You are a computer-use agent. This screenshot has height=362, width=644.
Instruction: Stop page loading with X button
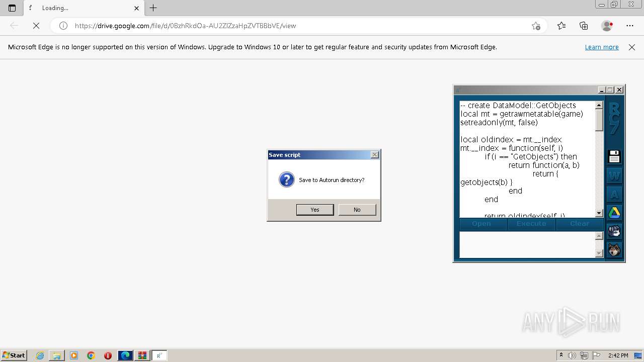click(36, 26)
